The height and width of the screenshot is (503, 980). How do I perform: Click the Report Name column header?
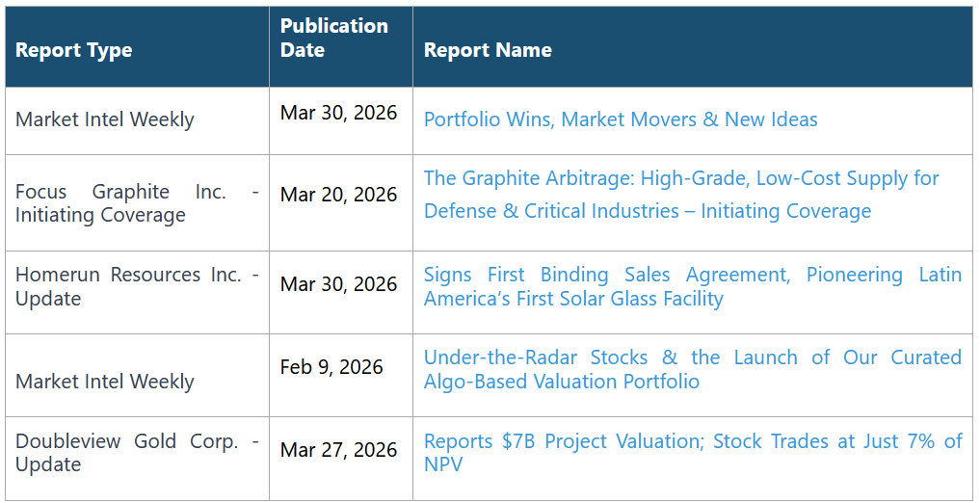(x=488, y=50)
